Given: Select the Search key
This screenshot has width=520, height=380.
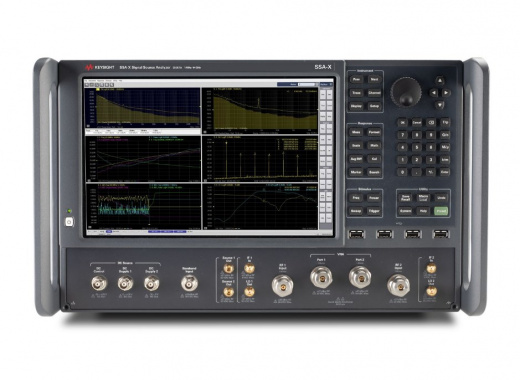Looking at the screenshot, I should pyautogui.click(x=374, y=172).
